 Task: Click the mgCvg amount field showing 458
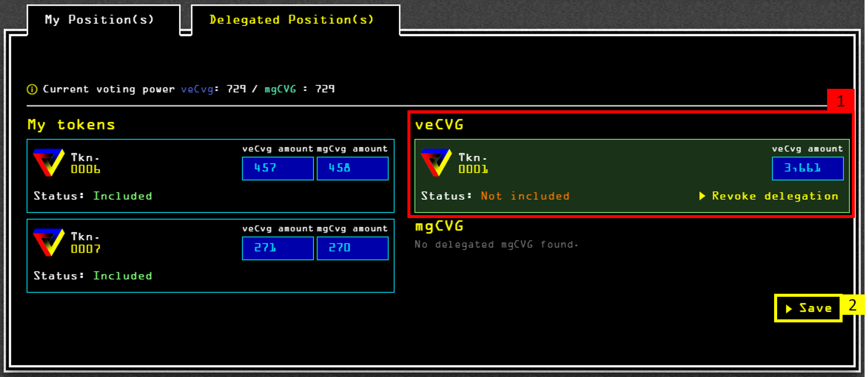pos(352,168)
